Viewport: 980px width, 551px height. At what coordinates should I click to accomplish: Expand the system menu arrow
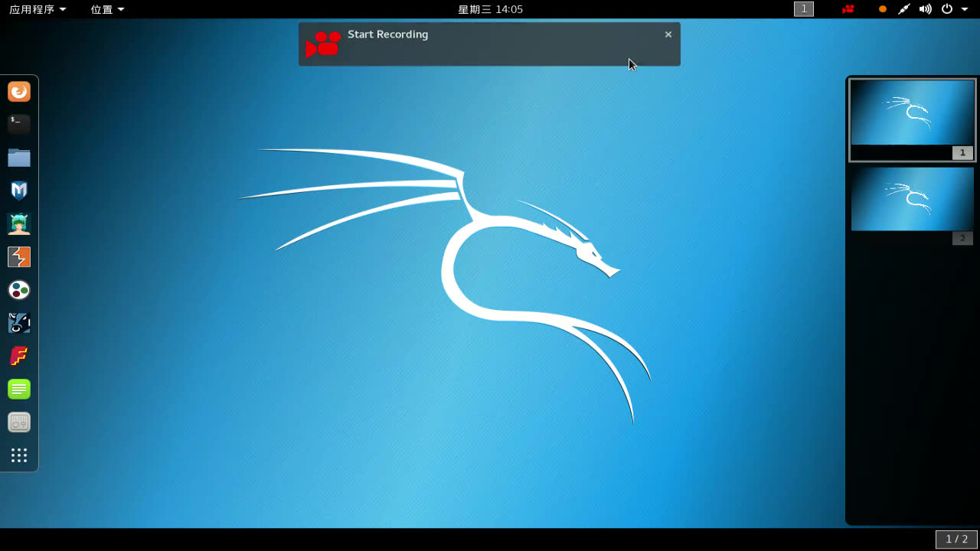965,9
